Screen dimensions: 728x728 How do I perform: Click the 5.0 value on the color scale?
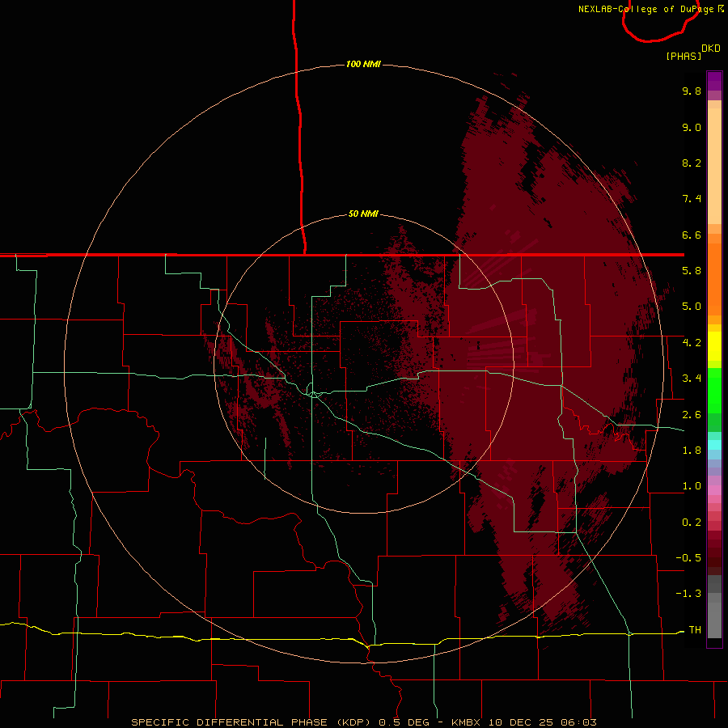tap(692, 307)
